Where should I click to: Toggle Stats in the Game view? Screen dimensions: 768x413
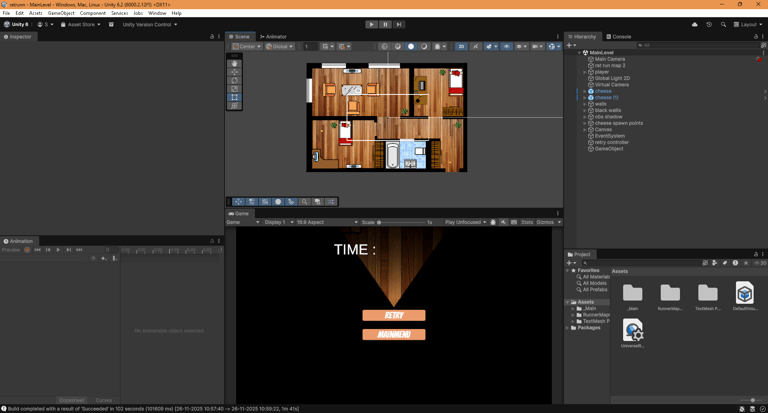[x=527, y=222]
